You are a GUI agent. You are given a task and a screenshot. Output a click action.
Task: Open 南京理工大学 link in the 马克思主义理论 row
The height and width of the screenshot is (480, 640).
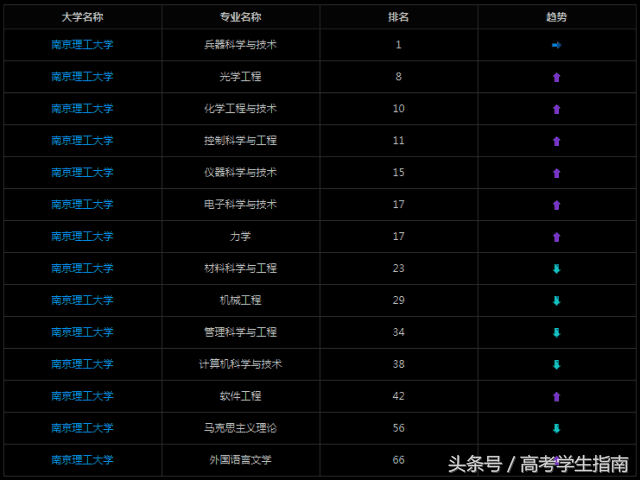[82, 428]
